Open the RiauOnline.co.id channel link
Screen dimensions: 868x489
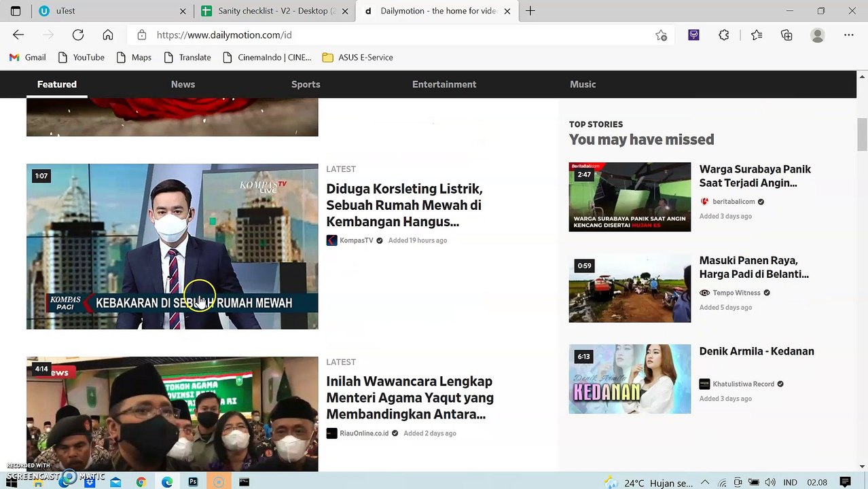[x=364, y=433]
